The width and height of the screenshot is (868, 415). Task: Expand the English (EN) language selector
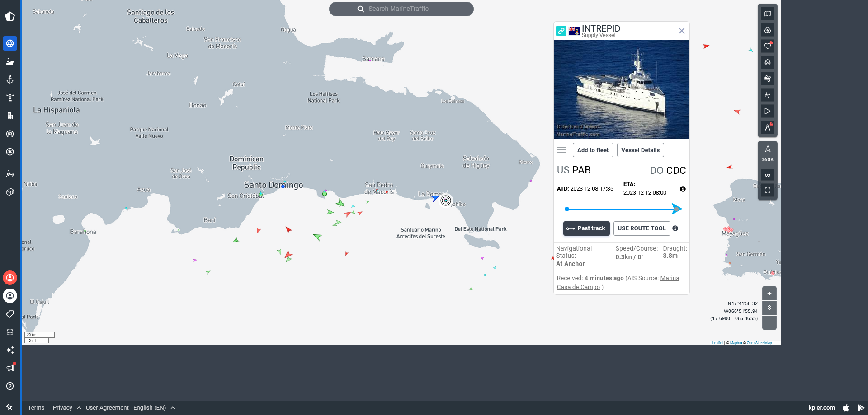pyautogui.click(x=154, y=408)
